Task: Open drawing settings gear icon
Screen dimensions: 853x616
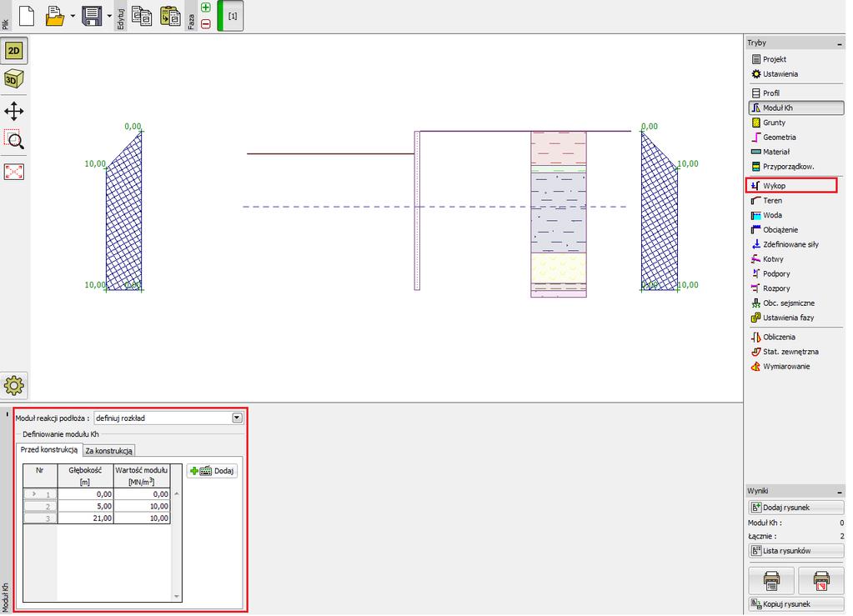Action: [14, 385]
